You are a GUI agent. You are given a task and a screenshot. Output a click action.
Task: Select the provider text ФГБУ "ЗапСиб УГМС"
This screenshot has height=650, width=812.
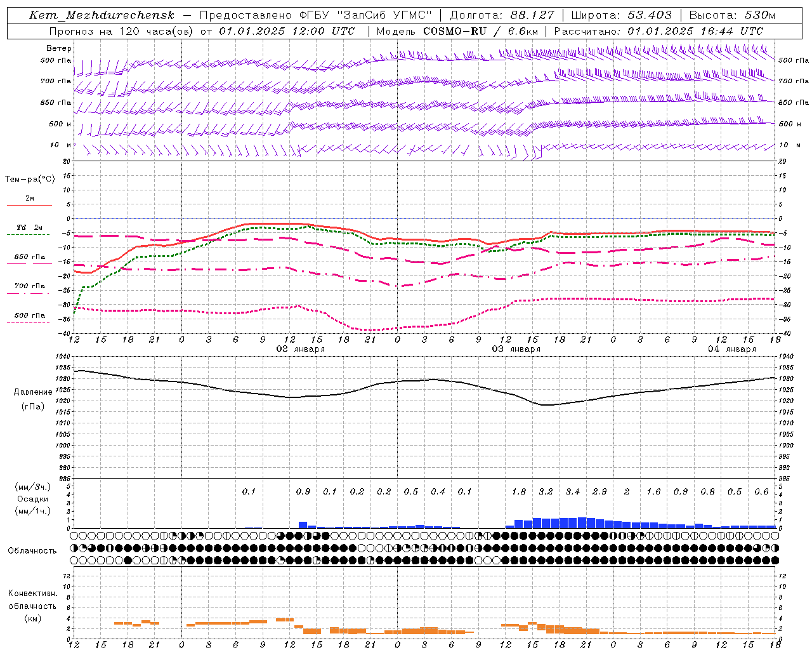pyautogui.click(x=365, y=15)
